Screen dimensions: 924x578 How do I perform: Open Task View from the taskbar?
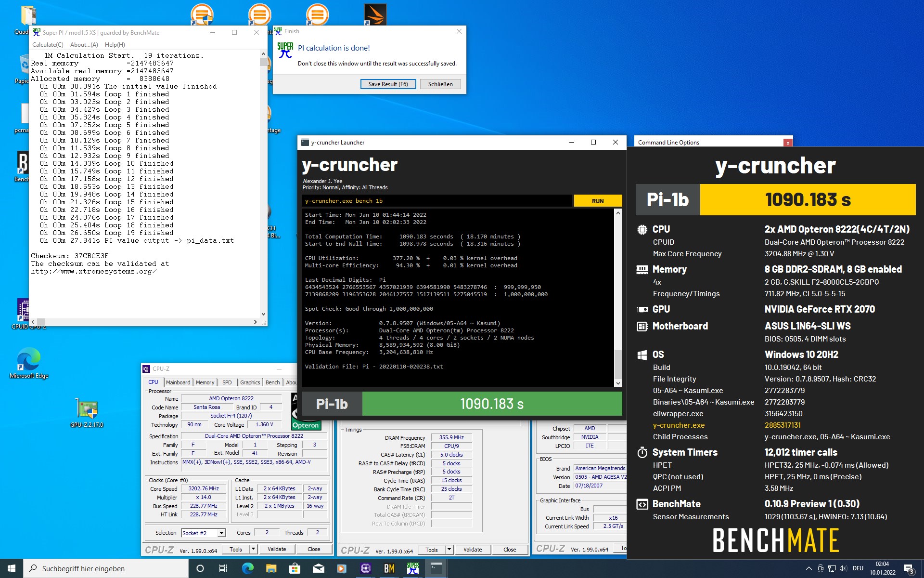pyautogui.click(x=223, y=568)
